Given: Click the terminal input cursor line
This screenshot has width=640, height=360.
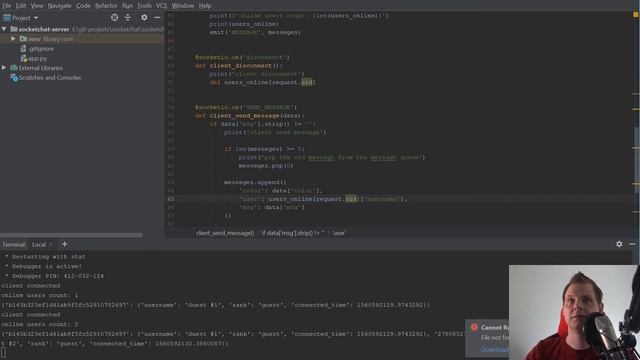Looking at the screenshot, I should (4, 353).
